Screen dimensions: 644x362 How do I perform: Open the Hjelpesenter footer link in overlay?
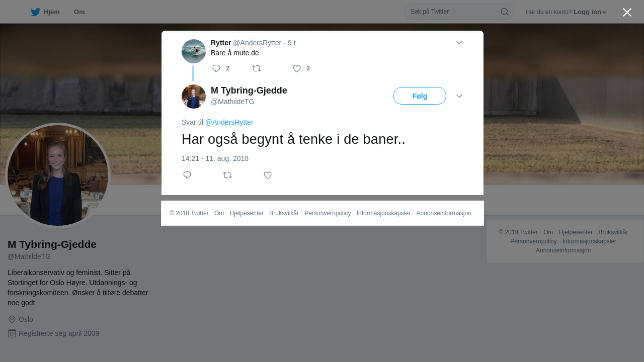(247, 213)
